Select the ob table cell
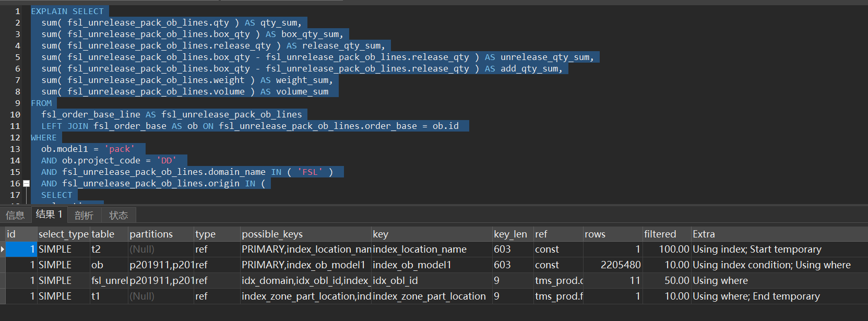The image size is (868, 321). pos(109,265)
